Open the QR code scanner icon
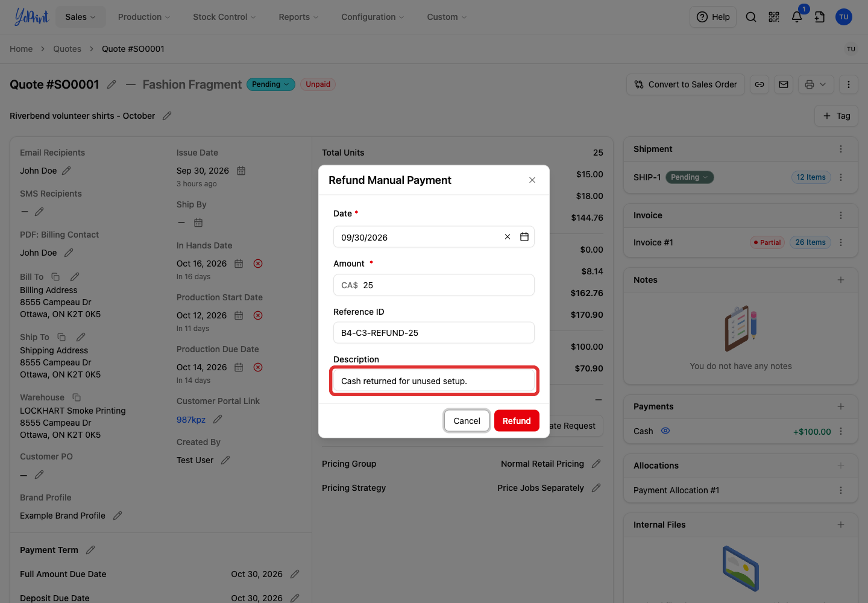The height and width of the screenshot is (603, 868). (774, 17)
